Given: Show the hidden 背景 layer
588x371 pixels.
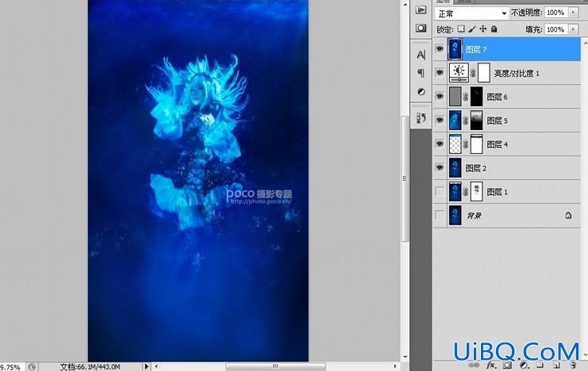Looking at the screenshot, I should click(x=440, y=215).
